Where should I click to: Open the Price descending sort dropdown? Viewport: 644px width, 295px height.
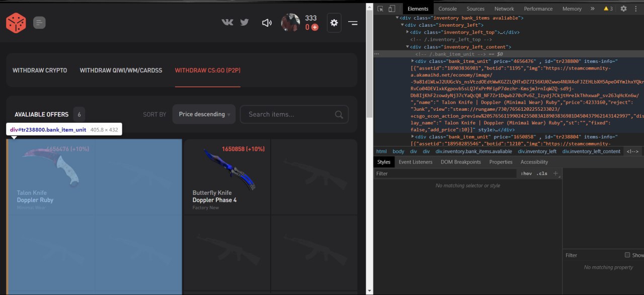tap(204, 114)
